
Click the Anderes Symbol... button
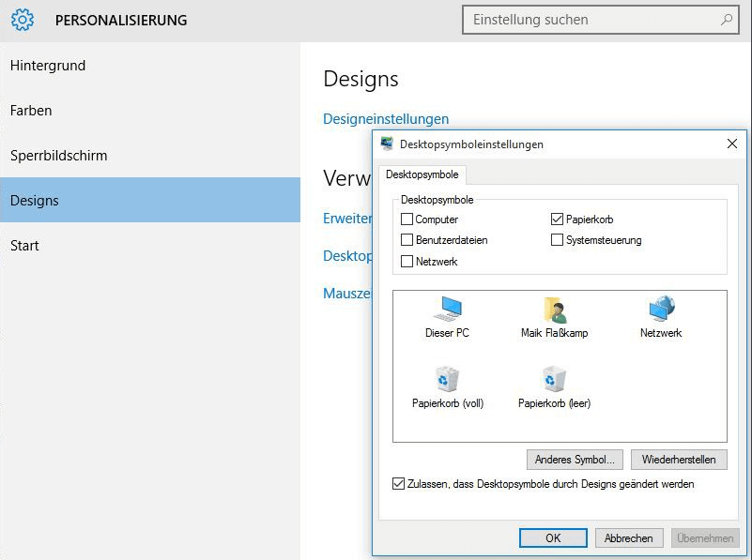pos(575,460)
